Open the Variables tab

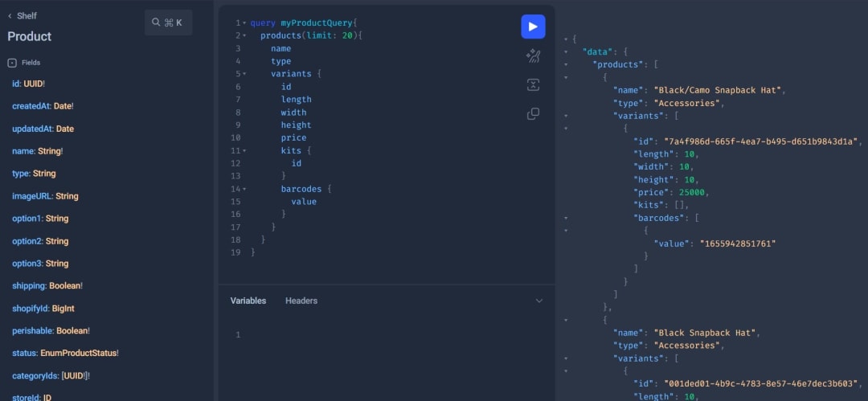(248, 301)
